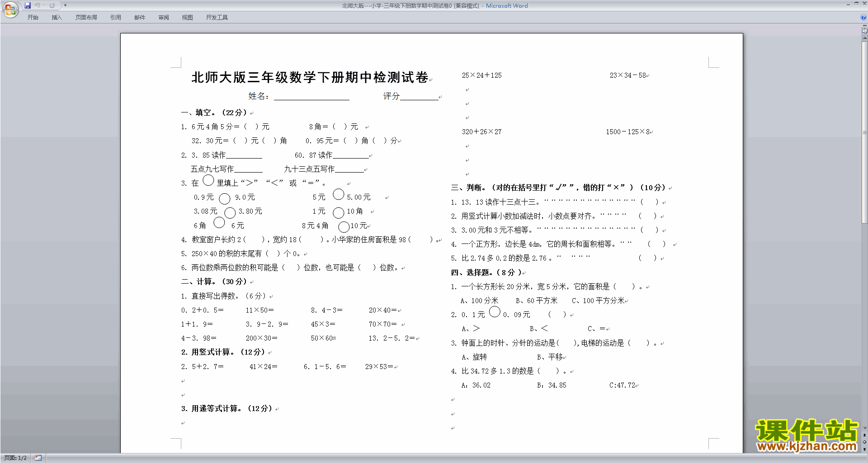Image resolution: width=868 pixels, height=463 pixels.
Task: Click option B: 34.85
Action: pyautogui.click(x=552, y=385)
